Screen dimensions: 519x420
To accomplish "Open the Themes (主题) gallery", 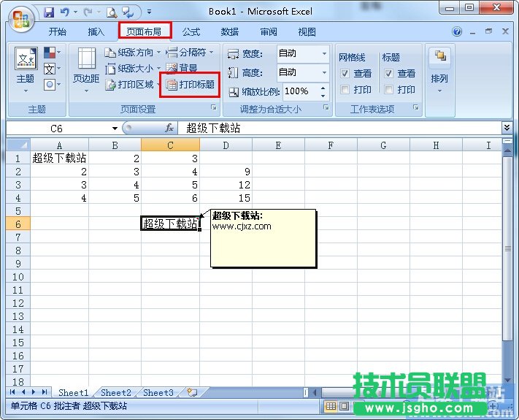I will click(26, 70).
